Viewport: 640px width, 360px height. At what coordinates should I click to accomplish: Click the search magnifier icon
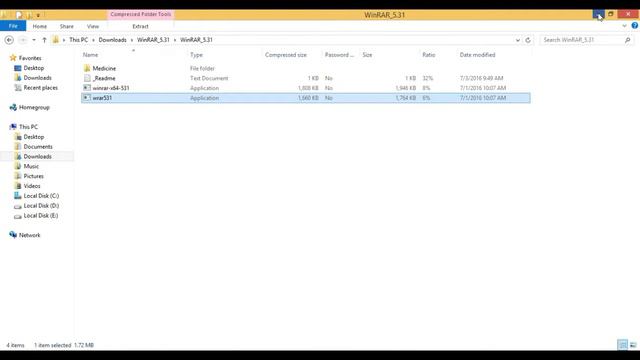627,40
